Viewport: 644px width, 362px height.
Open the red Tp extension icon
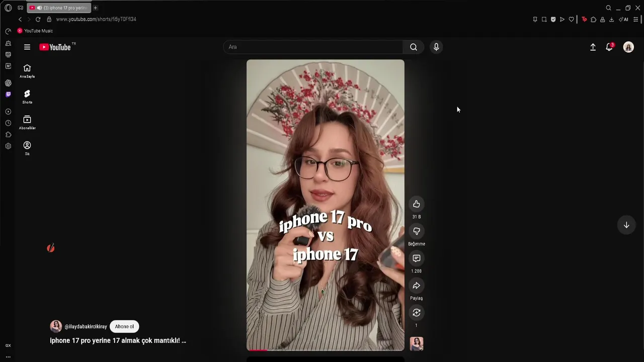tap(584, 19)
